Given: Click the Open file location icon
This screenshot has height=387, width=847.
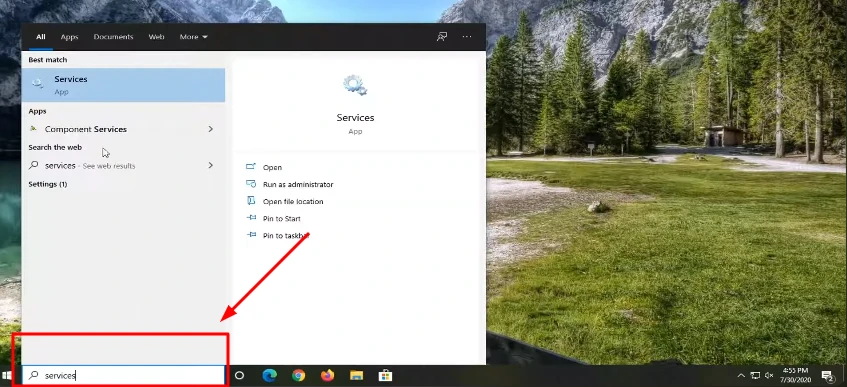Looking at the screenshot, I should [251, 201].
